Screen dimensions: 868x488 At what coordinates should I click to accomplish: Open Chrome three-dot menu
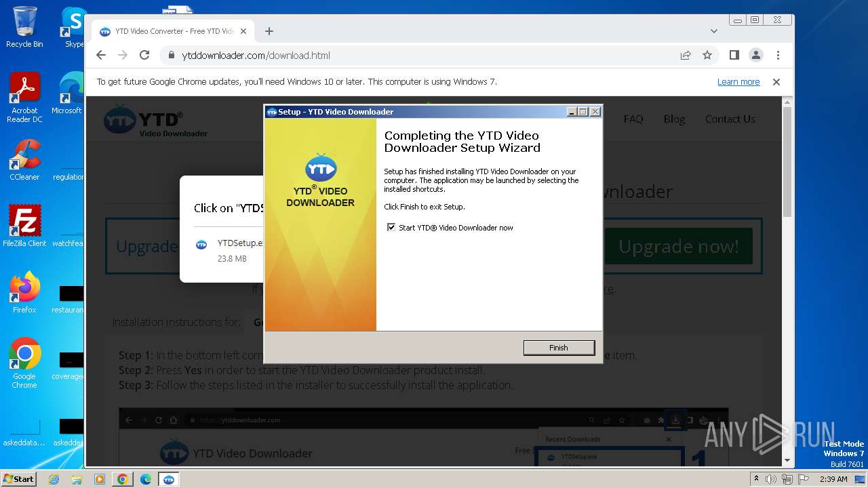coord(778,55)
